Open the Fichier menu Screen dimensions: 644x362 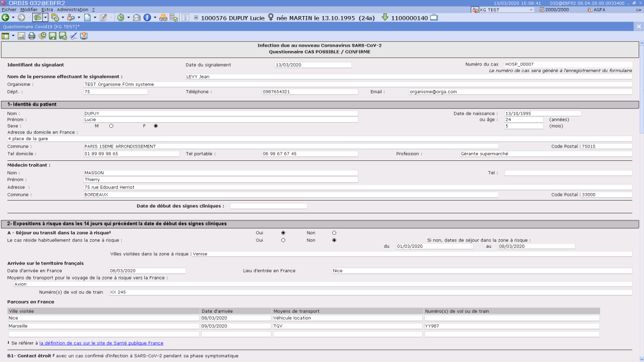[x=9, y=10]
